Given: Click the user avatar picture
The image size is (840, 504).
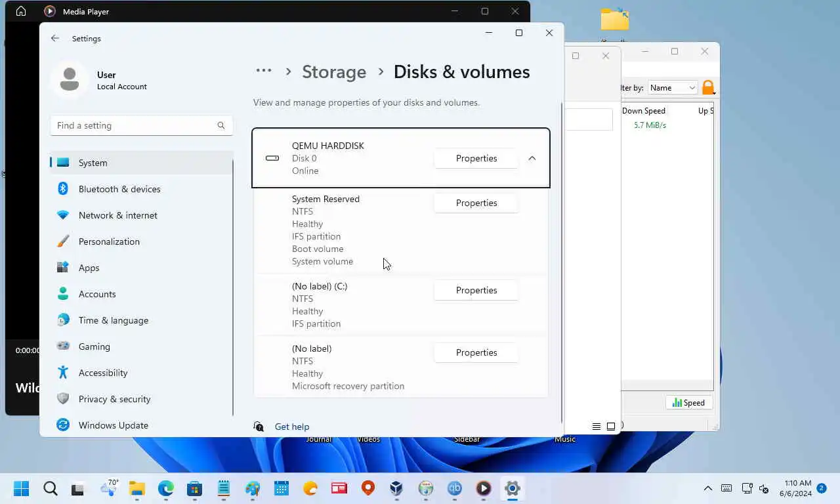Looking at the screenshot, I should [x=69, y=80].
